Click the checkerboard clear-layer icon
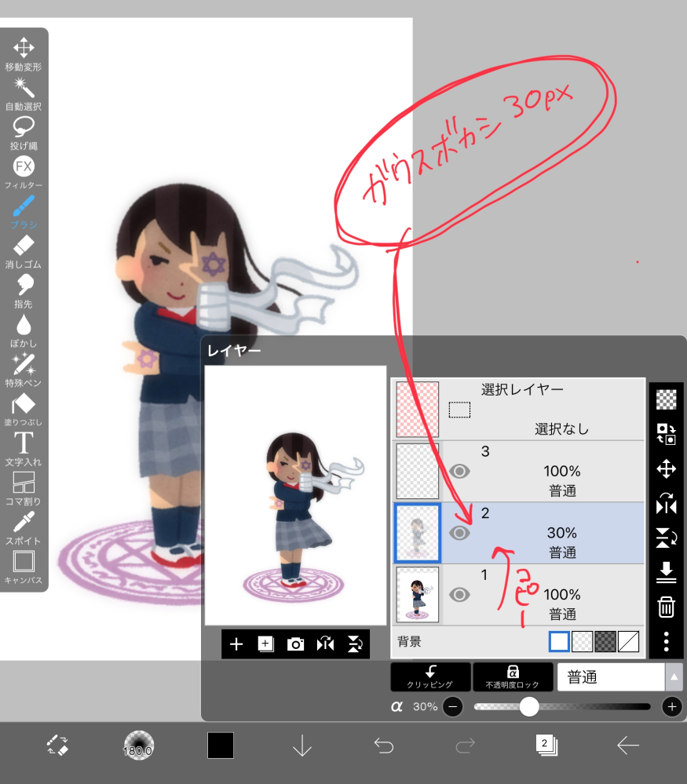Screen dimensions: 687x784 (x=666, y=399)
